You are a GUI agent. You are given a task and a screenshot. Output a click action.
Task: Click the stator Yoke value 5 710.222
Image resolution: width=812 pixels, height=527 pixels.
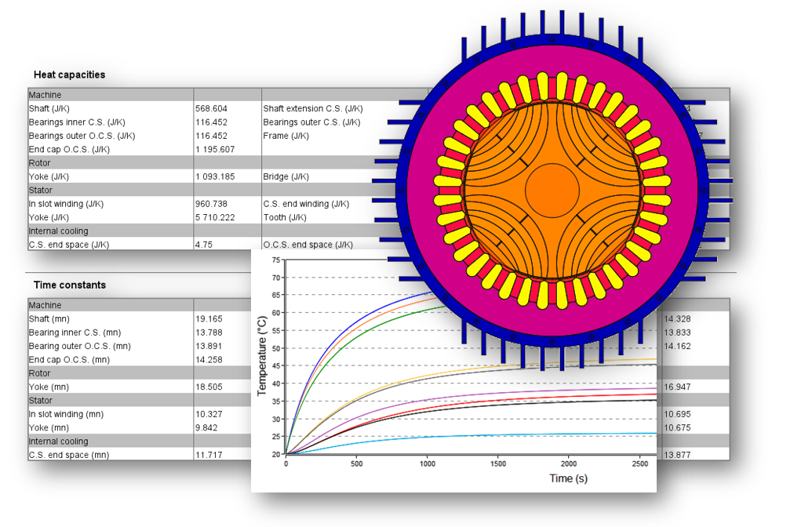[x=215, y=217]
